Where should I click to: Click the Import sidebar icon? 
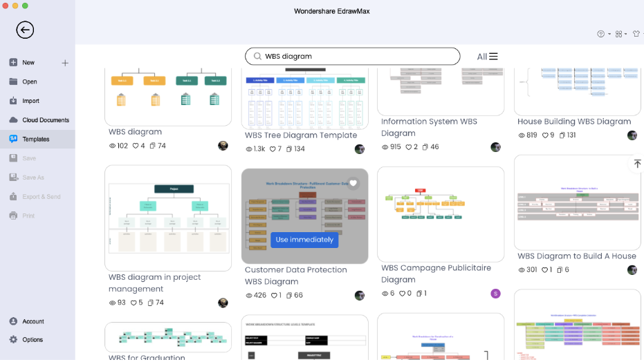click(13, 101)
